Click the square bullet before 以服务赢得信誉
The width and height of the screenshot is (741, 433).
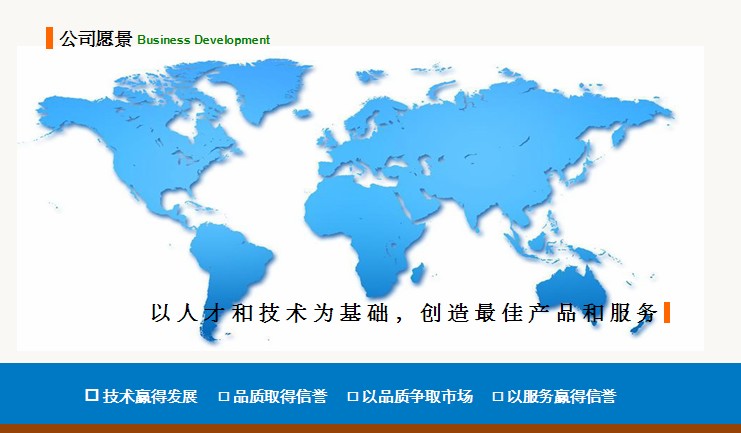(x=497, y=397)
